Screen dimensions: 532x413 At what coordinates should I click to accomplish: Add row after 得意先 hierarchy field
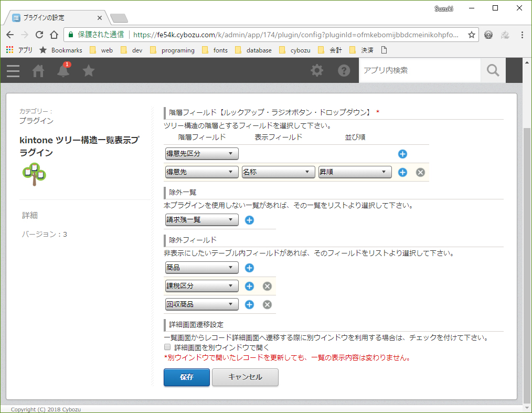click(402, 173)
